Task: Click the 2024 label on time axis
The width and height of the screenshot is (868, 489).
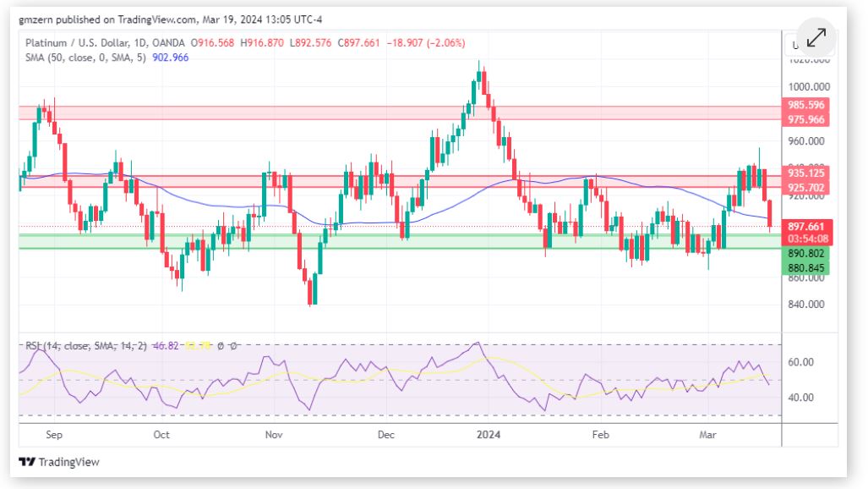Action: 487,435
